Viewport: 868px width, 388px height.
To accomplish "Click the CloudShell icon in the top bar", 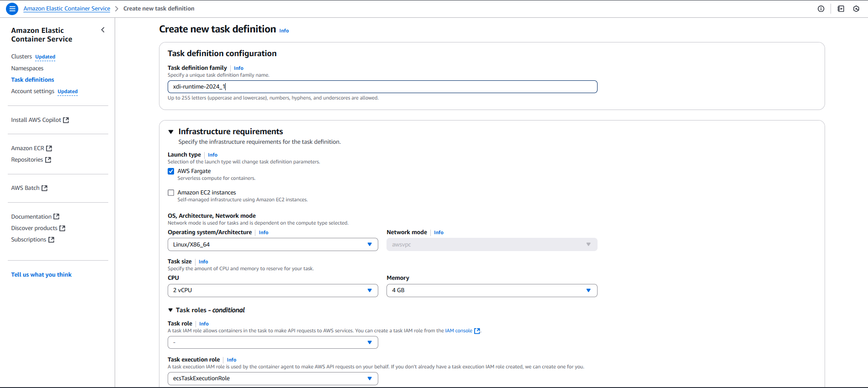I will (x=841, y=9).
